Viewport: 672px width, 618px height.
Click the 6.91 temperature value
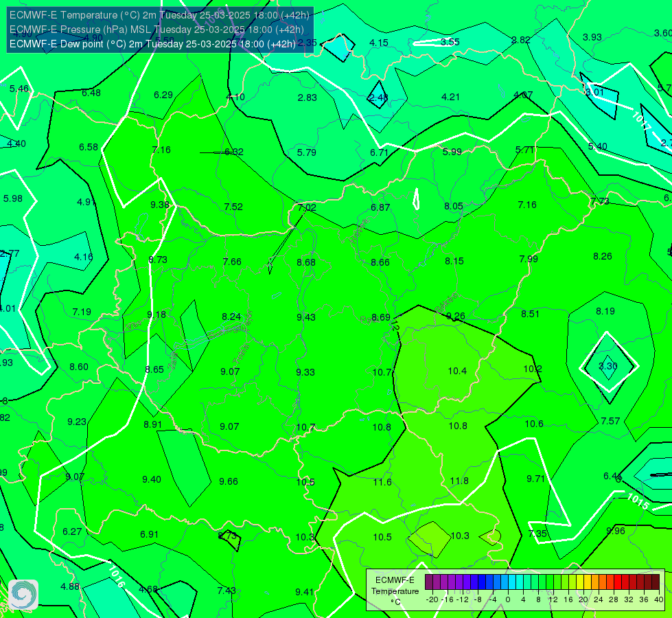tap(149, 534)
